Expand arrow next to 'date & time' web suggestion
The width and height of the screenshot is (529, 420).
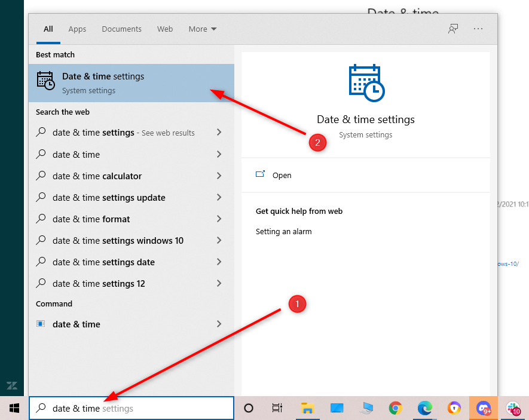pos(219,154)
